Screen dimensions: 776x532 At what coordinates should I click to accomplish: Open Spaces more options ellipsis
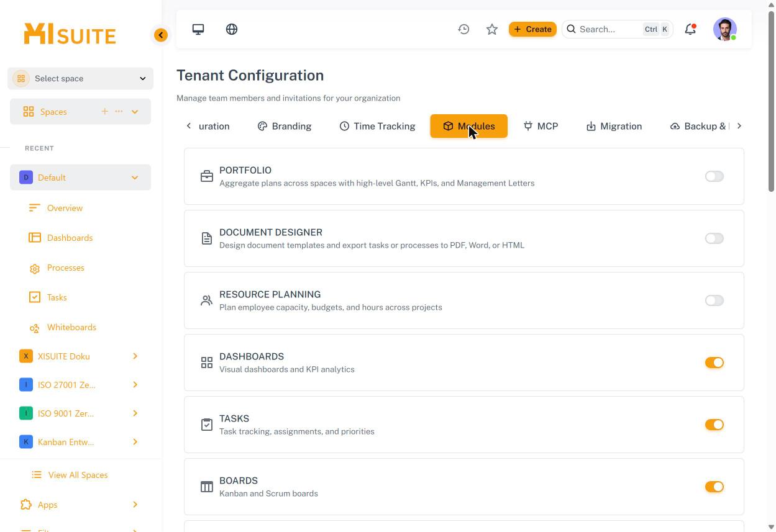tap(119, 112)
